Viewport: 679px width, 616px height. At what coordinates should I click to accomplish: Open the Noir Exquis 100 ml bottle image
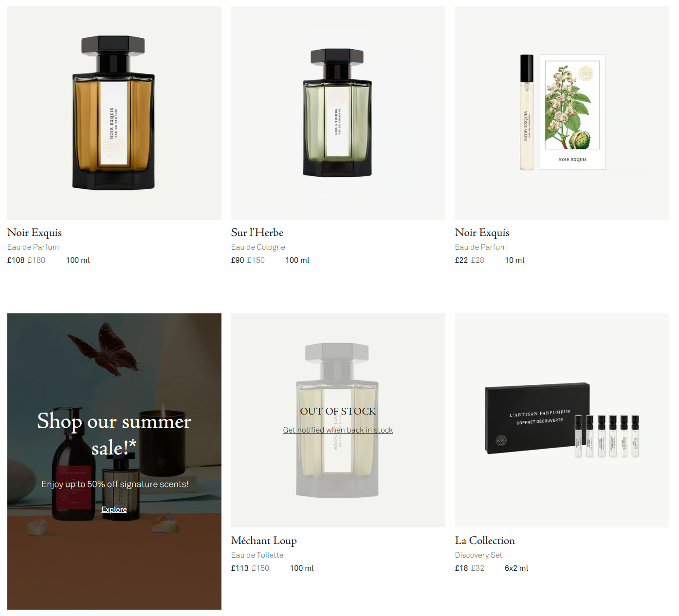(x=114, y=113)
